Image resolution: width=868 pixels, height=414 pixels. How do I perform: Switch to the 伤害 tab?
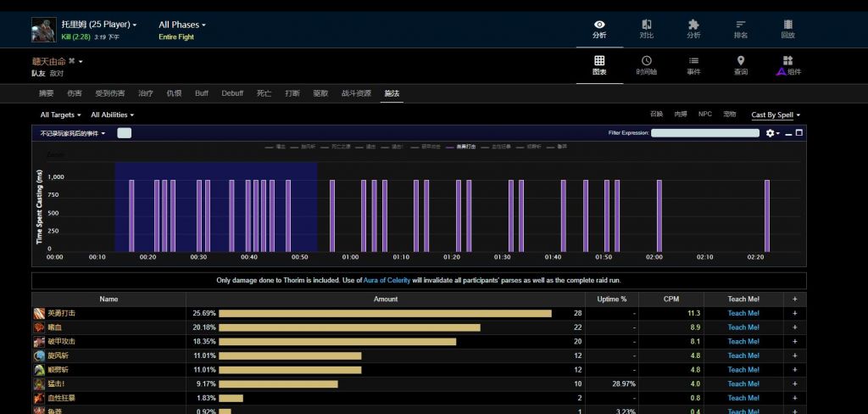[75, 93]
